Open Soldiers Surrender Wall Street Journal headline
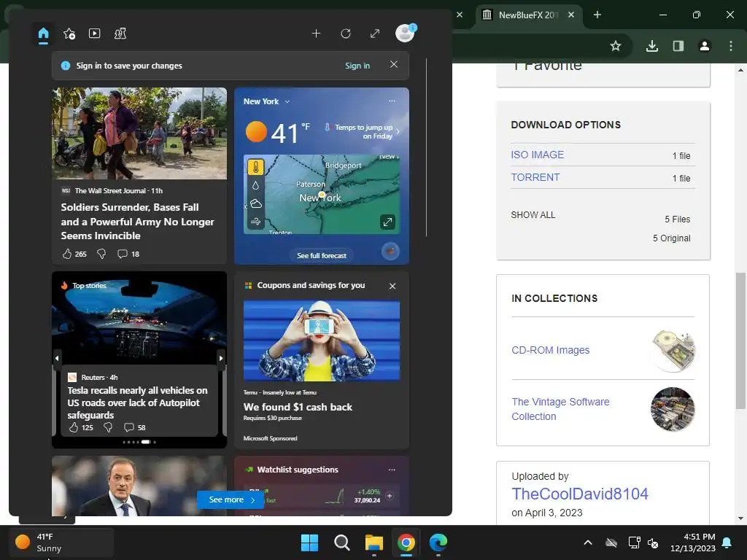 pos(137,222)
